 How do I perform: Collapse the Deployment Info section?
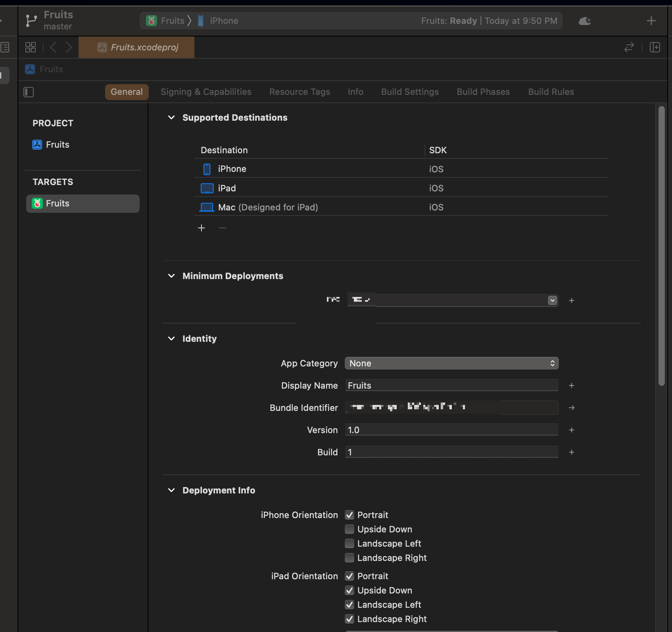(171, 490)
